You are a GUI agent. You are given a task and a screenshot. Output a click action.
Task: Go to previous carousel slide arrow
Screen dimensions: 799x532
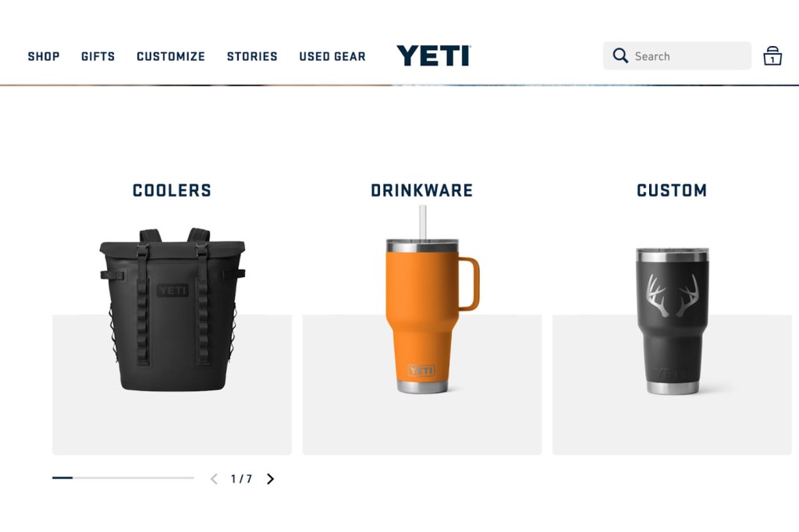coord(214,479)
